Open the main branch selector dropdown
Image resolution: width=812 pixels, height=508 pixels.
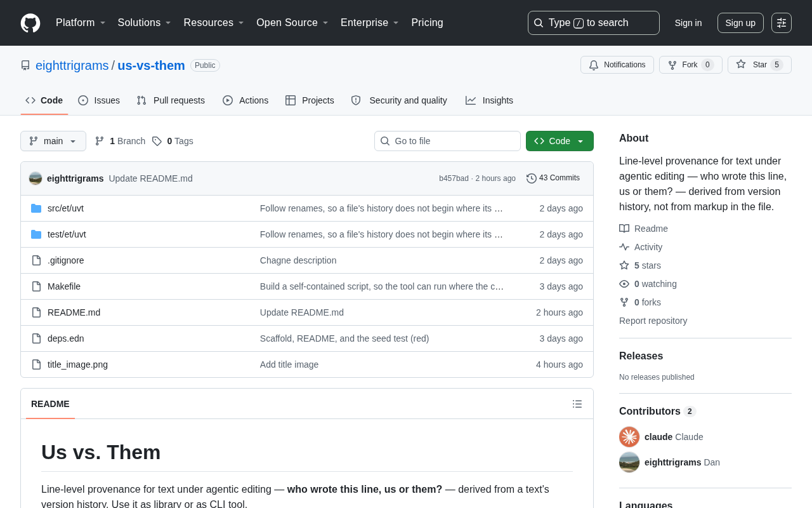point(53,141)
